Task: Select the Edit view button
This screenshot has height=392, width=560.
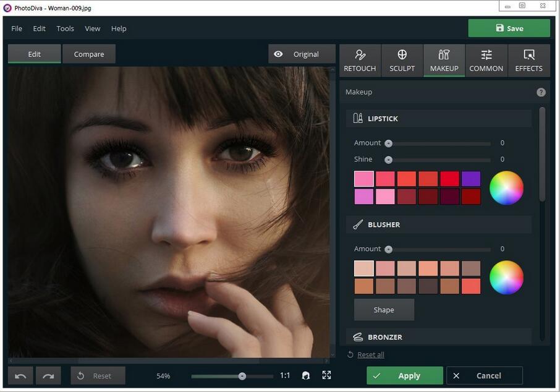Action: click(34, 54)
